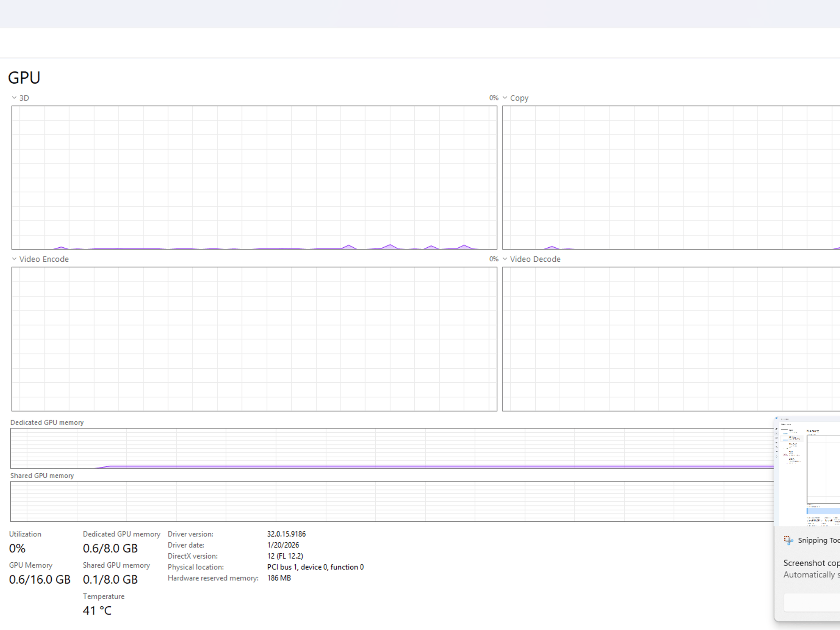Click the 3D engine utilization graph

[x=254, y=178]
